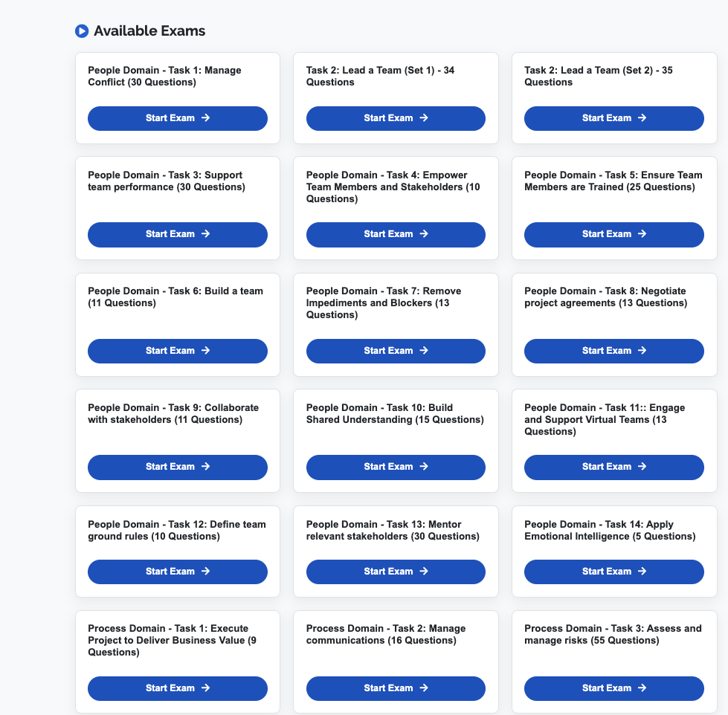
Task: Start Support team performance exam
Action: [x=177, y=234]
